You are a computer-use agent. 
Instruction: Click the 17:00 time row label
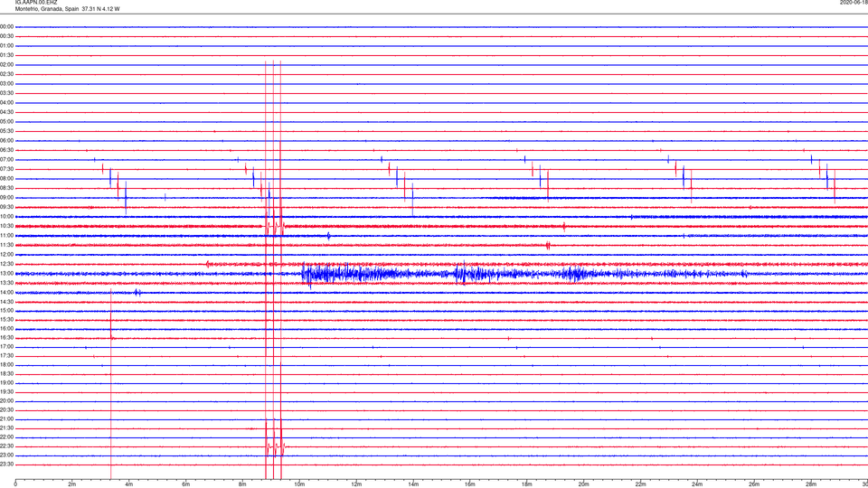[x=7, y=347]
